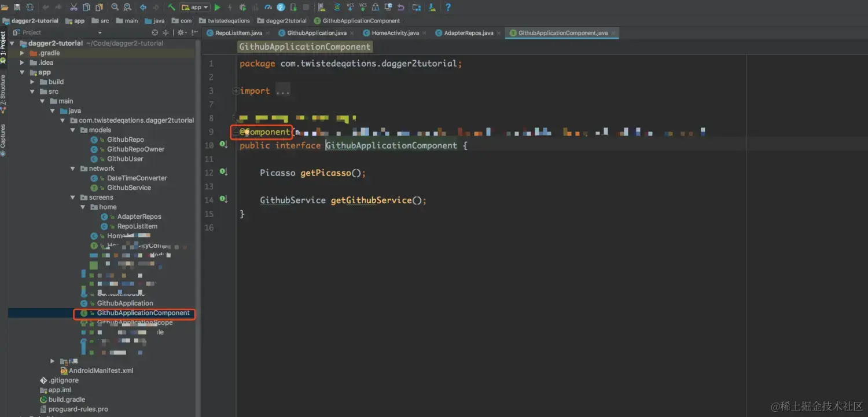Collapse the network package arrow
The height and width of the screenshot is (417, 868).
[72, 169]
